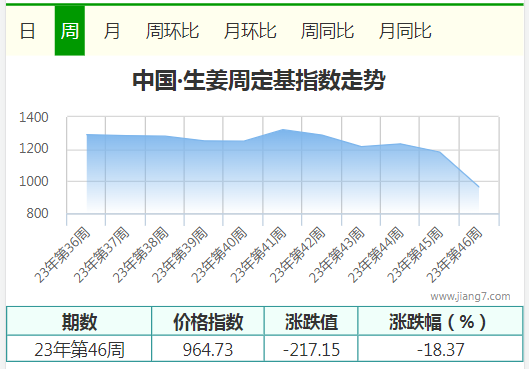
Task: Select the 月同比 tab
Action: coord(405,31)
